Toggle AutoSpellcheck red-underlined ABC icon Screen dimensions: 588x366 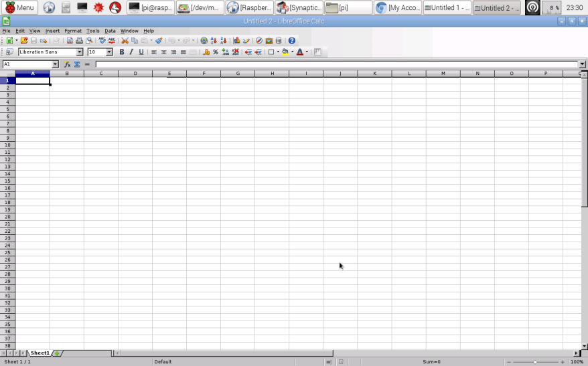coord(112,40)
